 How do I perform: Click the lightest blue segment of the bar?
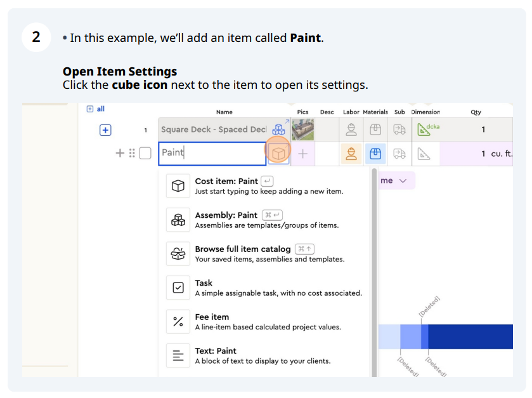(389, 336)
